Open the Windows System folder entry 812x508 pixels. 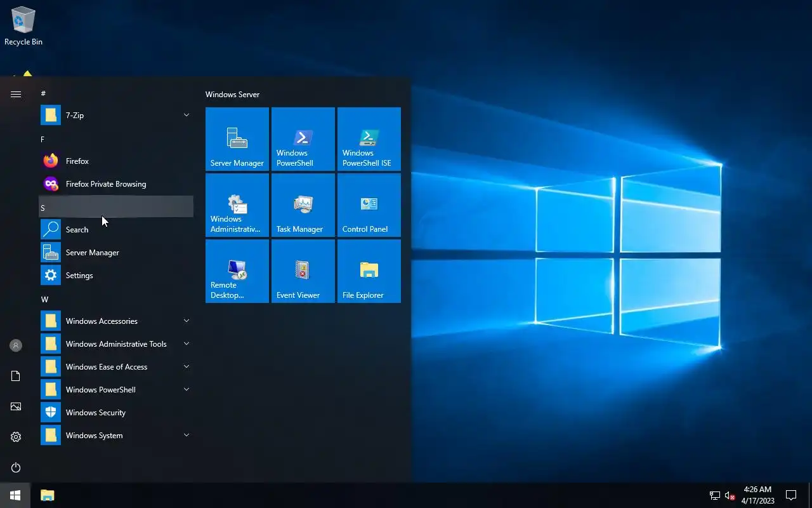click(116, 436)
